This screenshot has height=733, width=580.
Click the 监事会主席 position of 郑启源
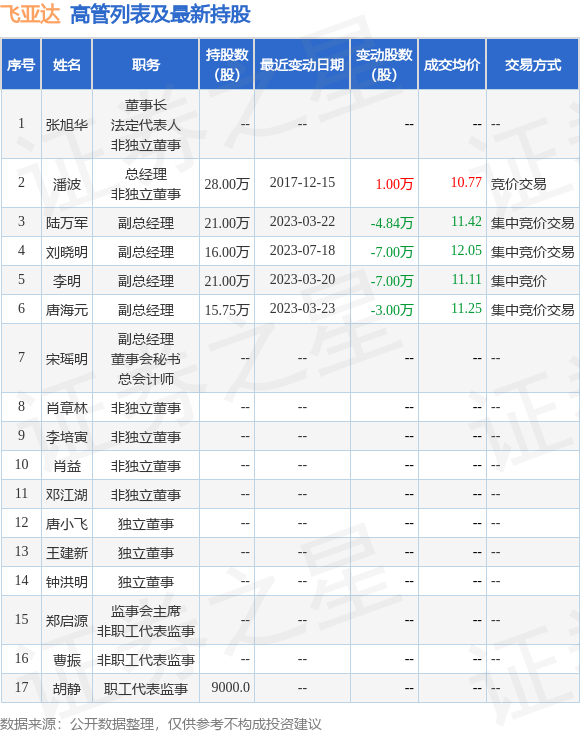tap(146, 611)
